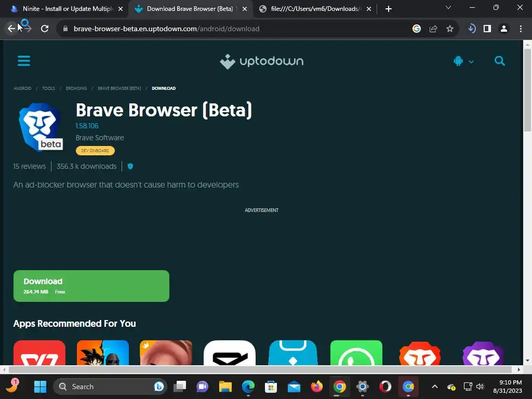The height and width of the screenshot is (399, 532).
Task: Open the Uptodown hamburger menu
Action: (x=24, y=61)
